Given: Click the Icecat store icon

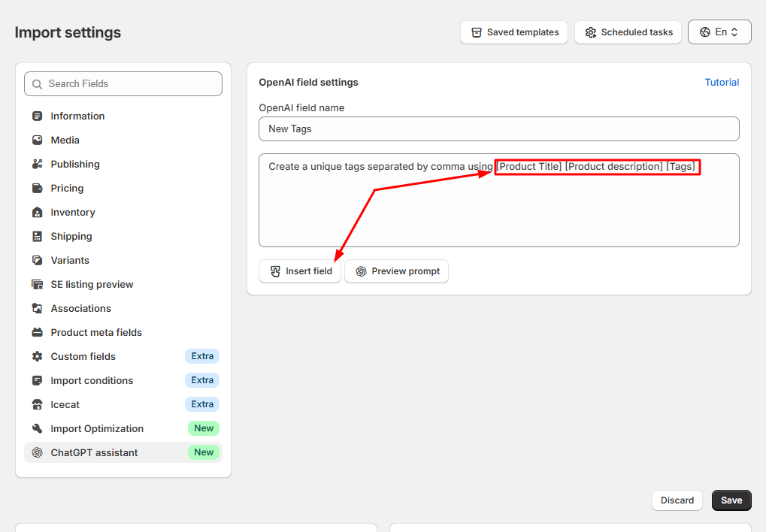Looking at the screenshot, I should click(x=37, y=404).
